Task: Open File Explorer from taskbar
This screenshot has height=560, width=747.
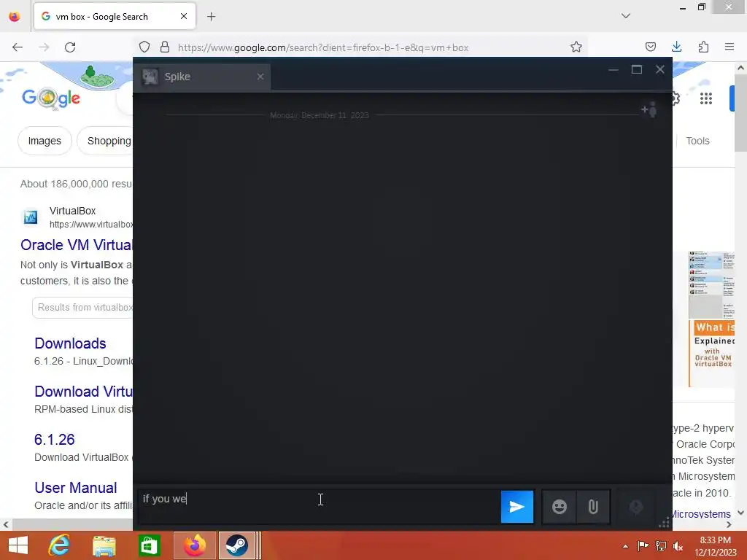Action: 104,545
